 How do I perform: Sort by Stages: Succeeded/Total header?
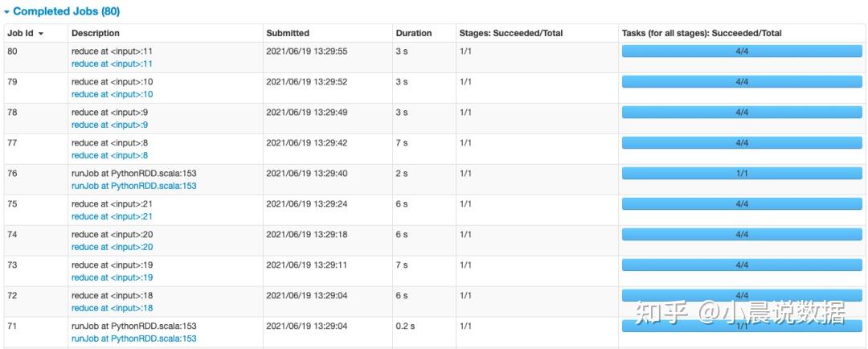coord(510,33)
